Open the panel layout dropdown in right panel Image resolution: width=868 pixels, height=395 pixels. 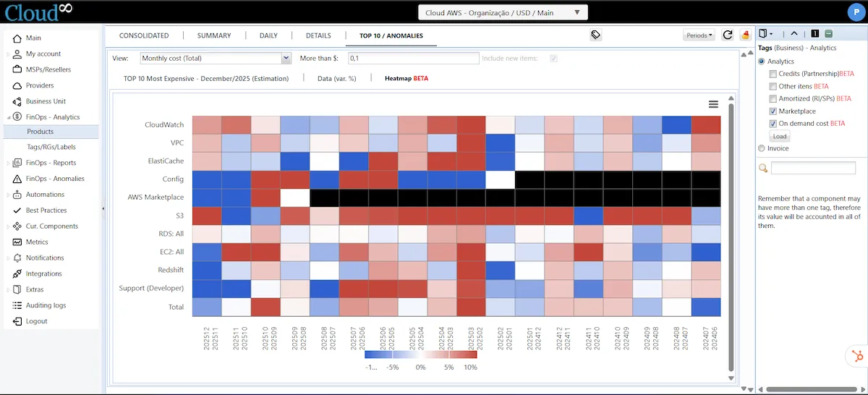coord(766,34)
